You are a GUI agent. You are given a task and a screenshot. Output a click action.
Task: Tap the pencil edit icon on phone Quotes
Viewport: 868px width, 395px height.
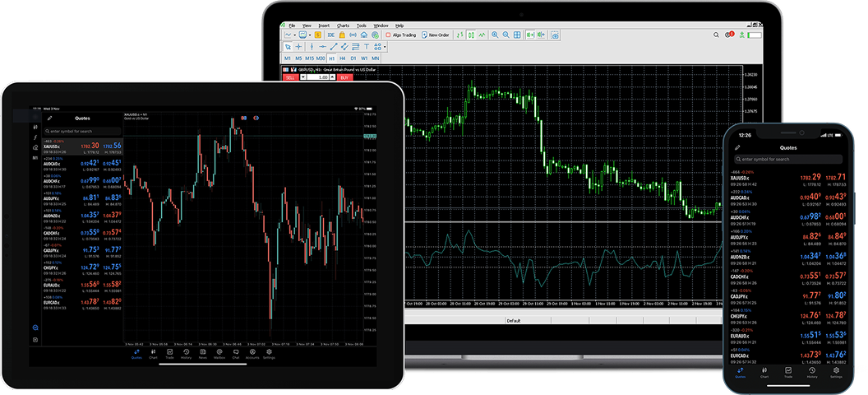click(x=738, y=147)
